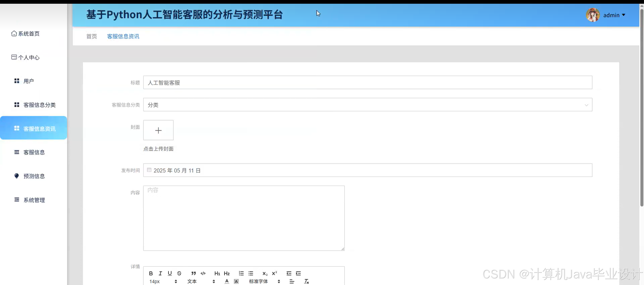Expand the 客服信息分类 select box

click(x=367, y=105)
